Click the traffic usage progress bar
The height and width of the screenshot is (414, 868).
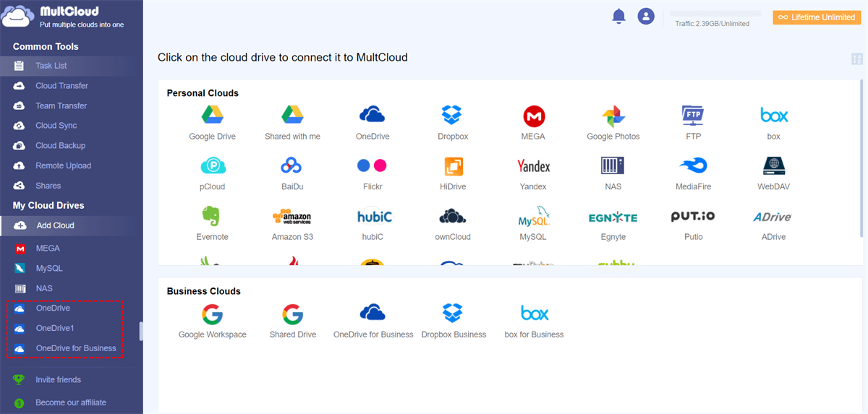715,14
